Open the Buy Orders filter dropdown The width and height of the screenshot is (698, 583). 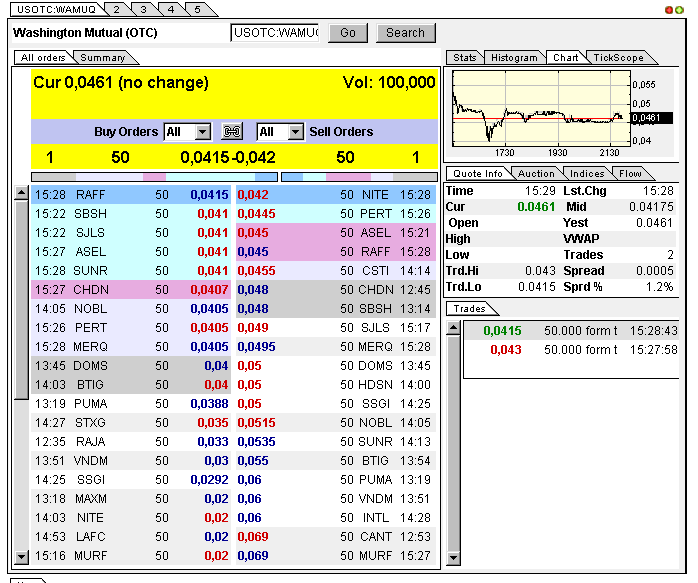click(203, 132)
